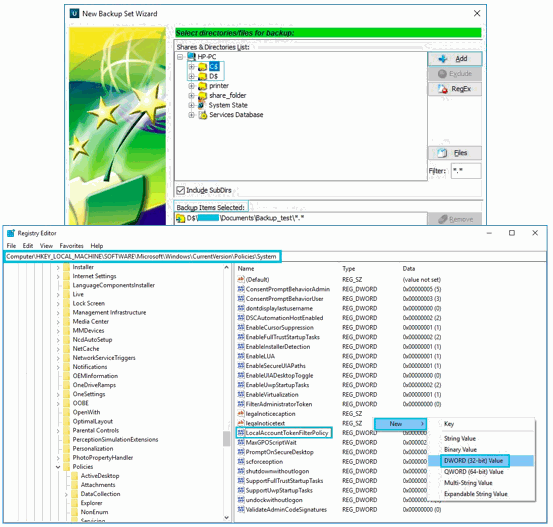Expand the printer share node
553x527 pixels.
[191, 86]
